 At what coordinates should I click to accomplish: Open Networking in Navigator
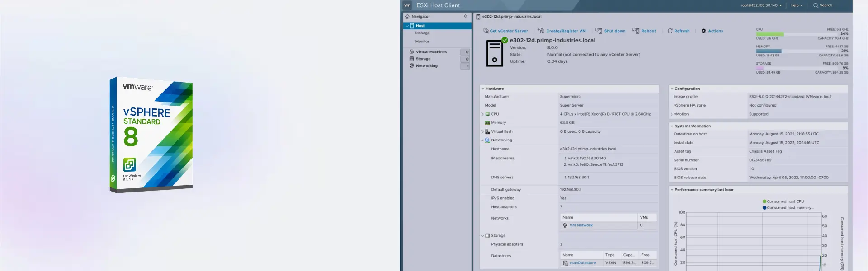point(426,66)
